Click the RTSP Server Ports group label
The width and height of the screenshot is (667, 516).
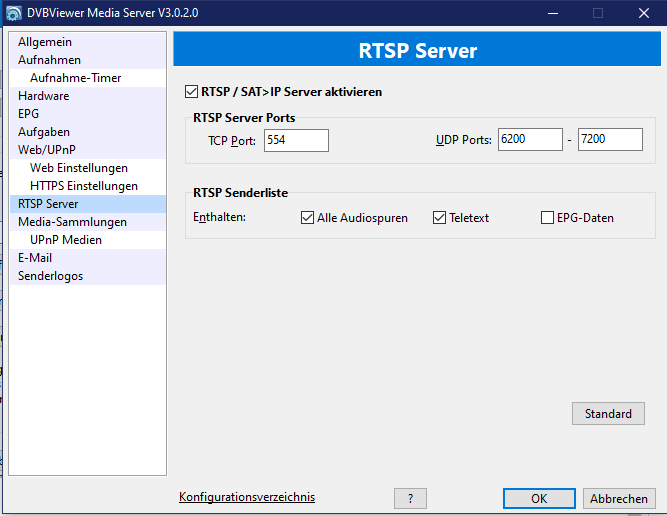244,118
